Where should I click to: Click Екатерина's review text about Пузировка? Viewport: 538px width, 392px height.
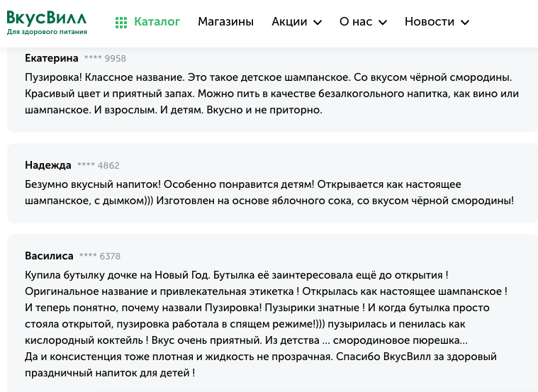click(x=271, y=94)
